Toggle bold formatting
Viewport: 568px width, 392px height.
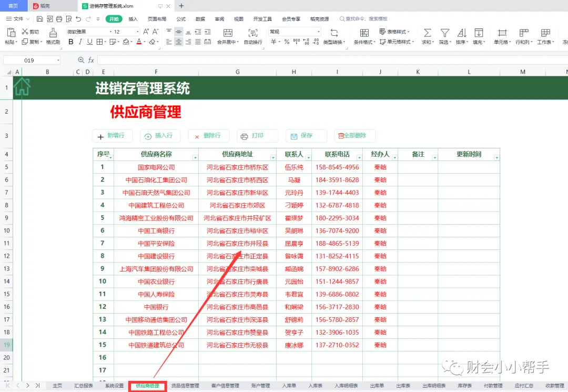coord(71,42)
